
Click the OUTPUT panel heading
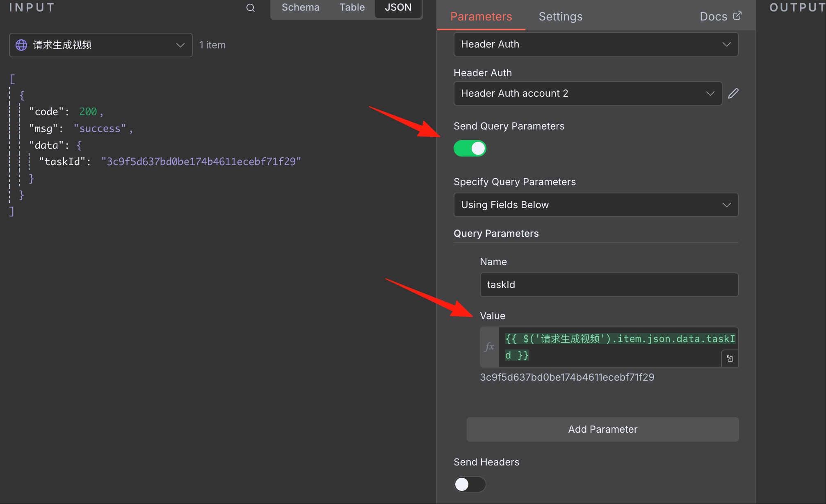[797, 8]
